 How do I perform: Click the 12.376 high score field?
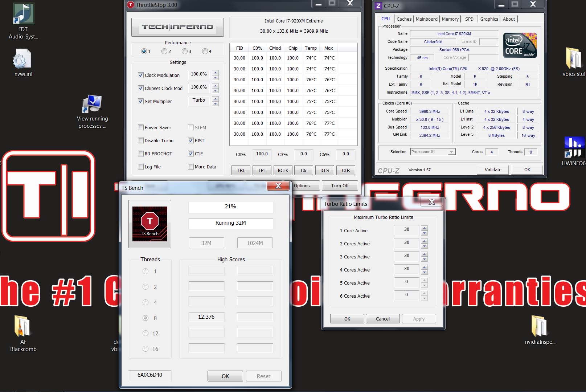pyautogui.click(x=206, y=317)
